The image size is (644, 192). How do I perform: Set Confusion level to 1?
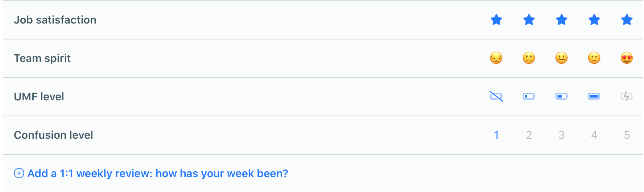tap(496, 135)
